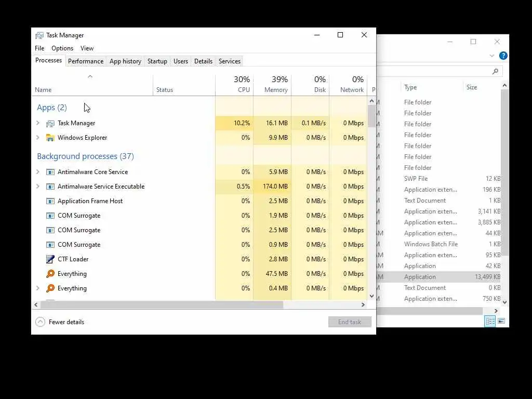532x399 pixels.
Task: Select the CTF Loader process name
Action: click(x=73, y=259)
